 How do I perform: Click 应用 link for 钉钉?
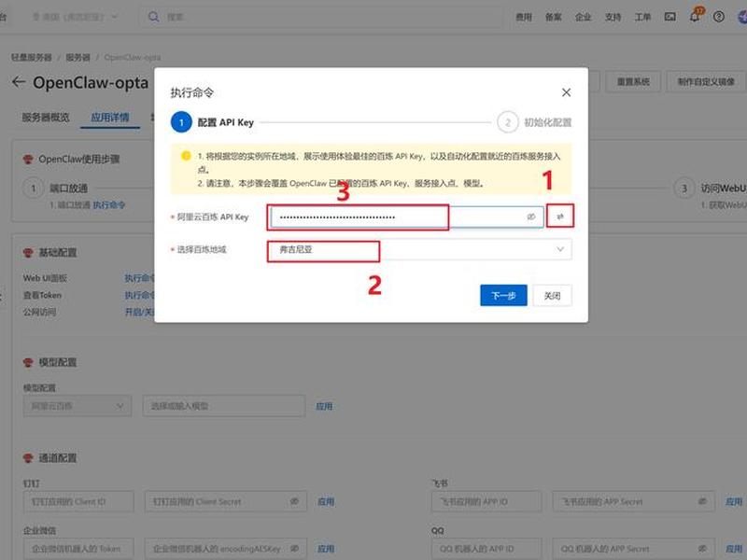coord(326,501)
